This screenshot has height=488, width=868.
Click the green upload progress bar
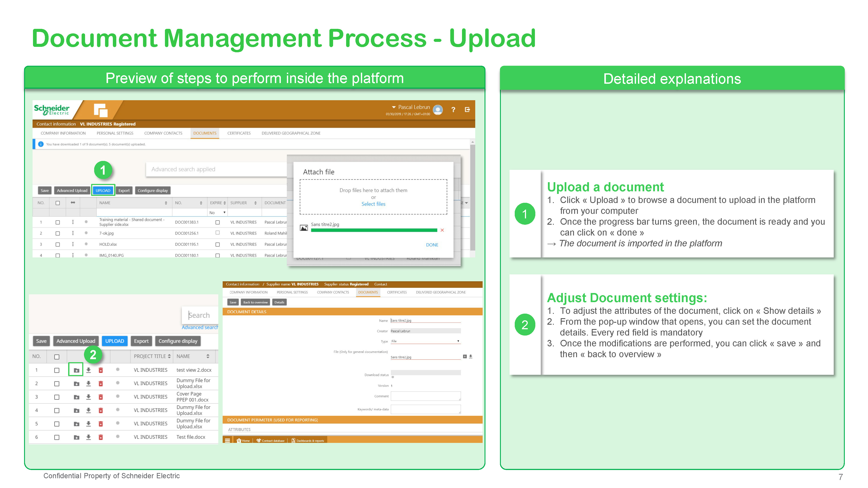pos(374,230)
